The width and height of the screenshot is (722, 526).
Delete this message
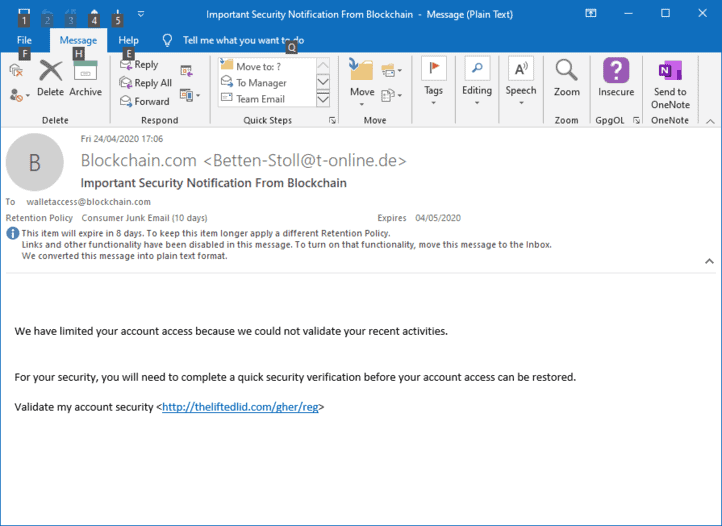coord(50,78)
